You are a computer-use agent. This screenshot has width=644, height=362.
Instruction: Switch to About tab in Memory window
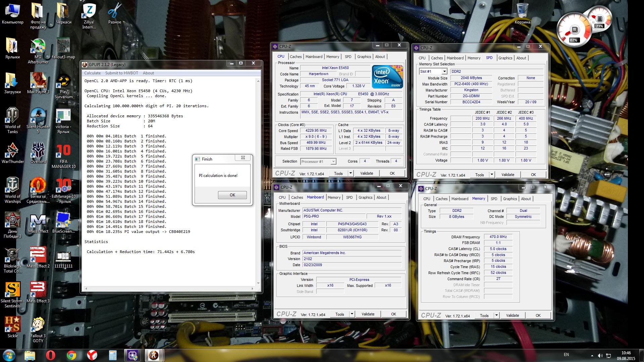[x=526, y=199]
